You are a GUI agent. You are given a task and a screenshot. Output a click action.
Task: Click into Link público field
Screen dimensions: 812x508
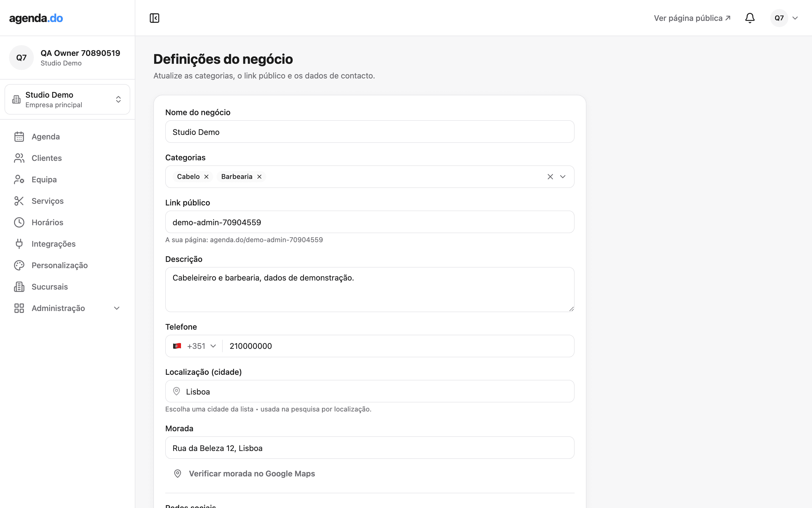pos(370,222)
